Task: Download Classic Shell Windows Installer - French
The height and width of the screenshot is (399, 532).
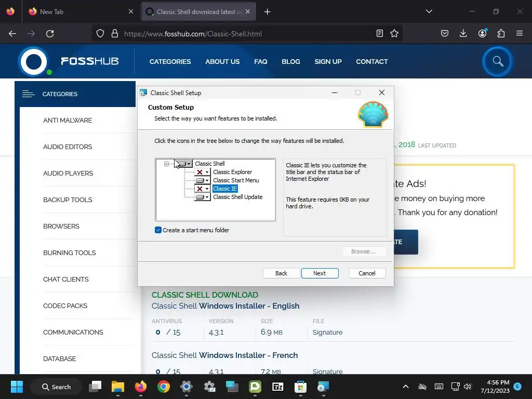Action: point(224,355)
